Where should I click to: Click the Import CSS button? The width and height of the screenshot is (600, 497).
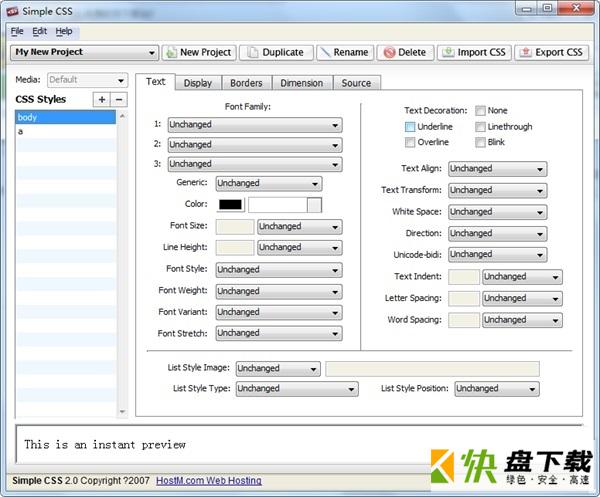pos(474,52)
